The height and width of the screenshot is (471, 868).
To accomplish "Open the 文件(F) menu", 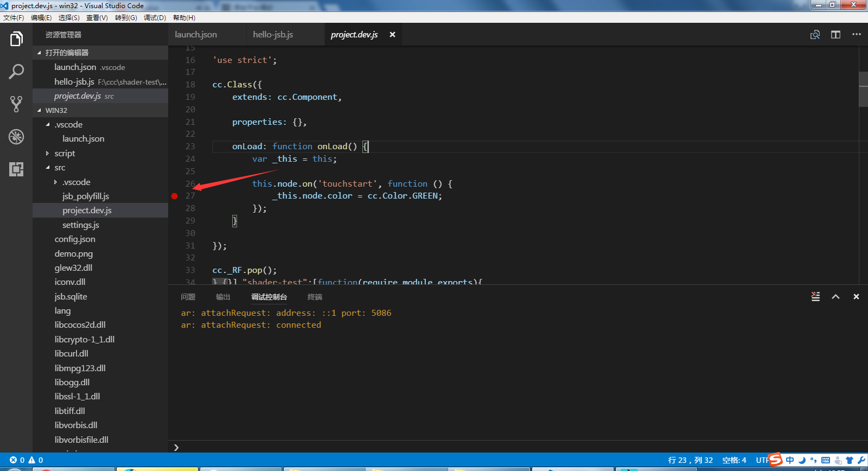I will coord(14,18).
